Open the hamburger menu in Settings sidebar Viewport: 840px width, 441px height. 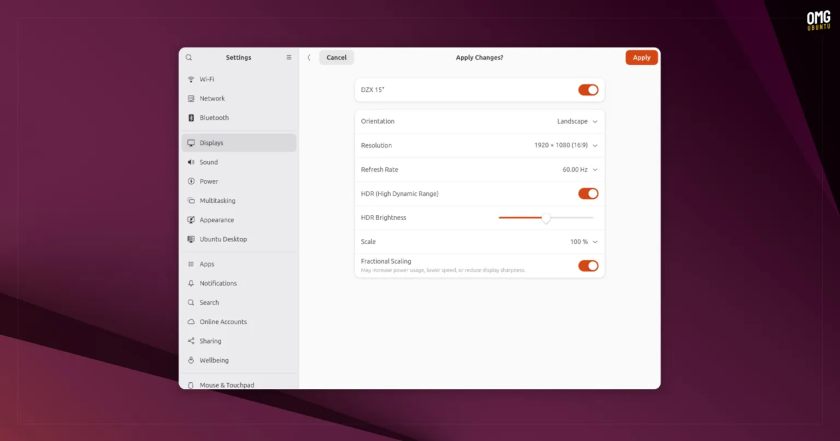click(x=289, y=57)
